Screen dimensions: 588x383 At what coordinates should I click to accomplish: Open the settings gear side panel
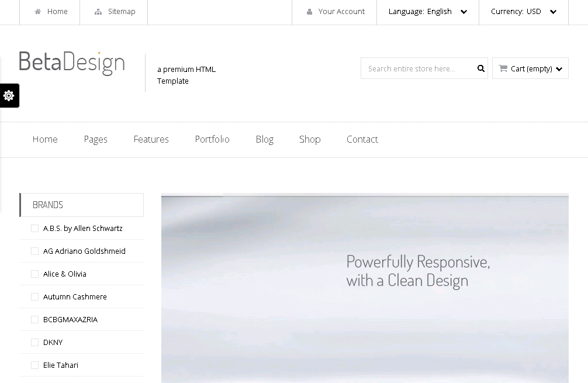(x=9, y=96)
